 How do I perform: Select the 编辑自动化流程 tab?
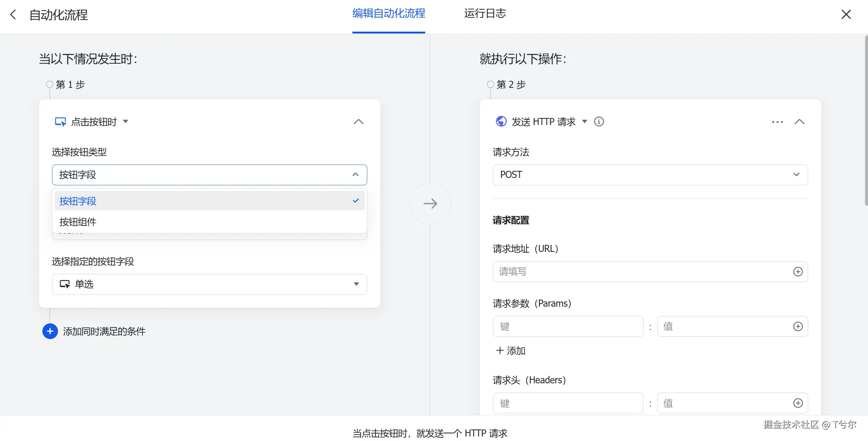pos(388,14)
